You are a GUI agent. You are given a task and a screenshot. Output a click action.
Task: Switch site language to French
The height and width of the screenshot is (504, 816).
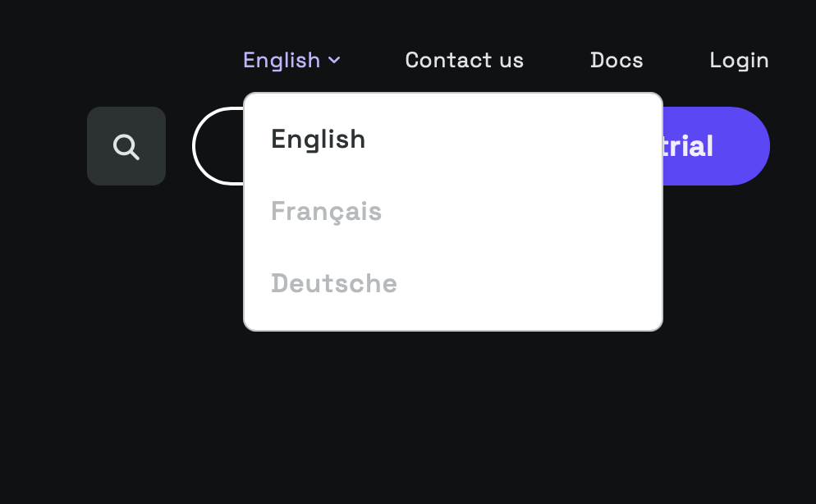(326, 212)
